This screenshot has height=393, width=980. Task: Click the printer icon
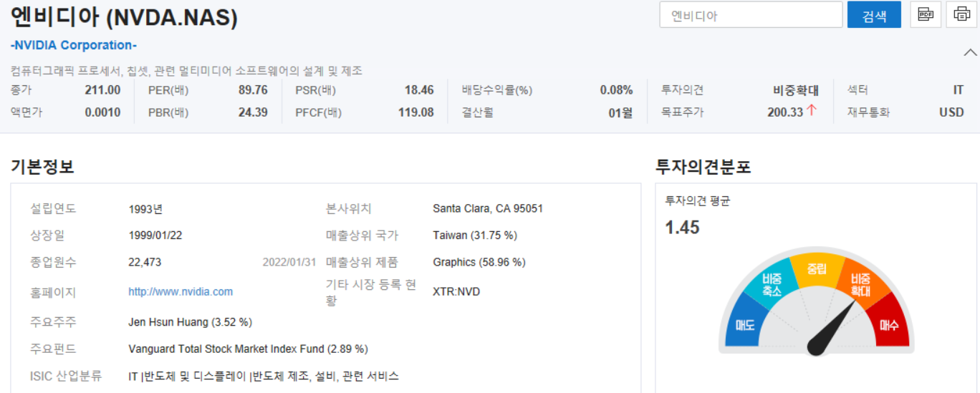click(x=962, y=14)
